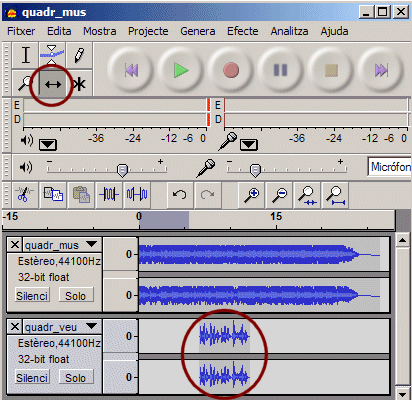Image resolution: width=412 pixels, height=400 pixels.
Task: Click the Fit project in window icon
Action: coord(336,195)
